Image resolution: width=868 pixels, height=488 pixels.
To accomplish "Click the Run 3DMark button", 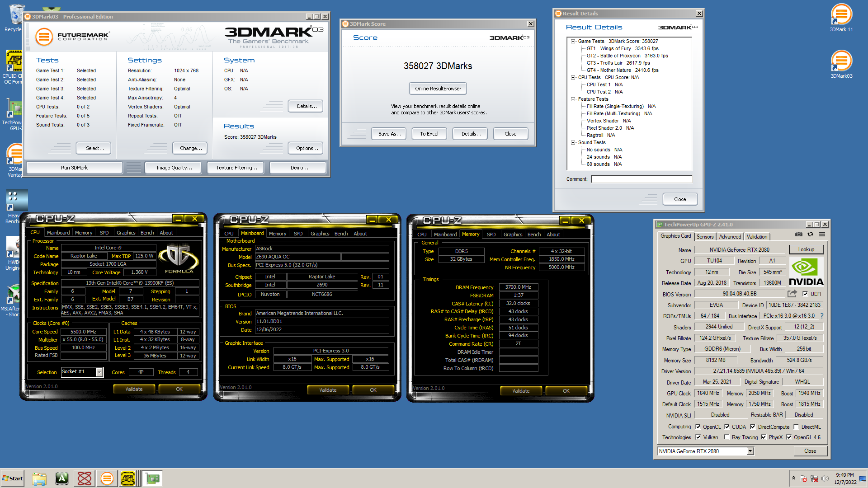I will coord(74,168).
